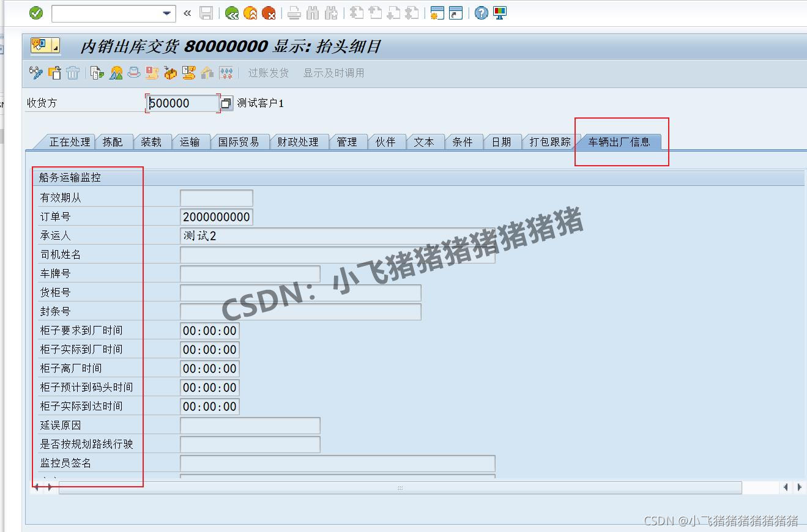Image resolution: width=807 pixels, height=532 pixels.
Task: Collapse the command field with the « arrow
Action: point(187,13)
